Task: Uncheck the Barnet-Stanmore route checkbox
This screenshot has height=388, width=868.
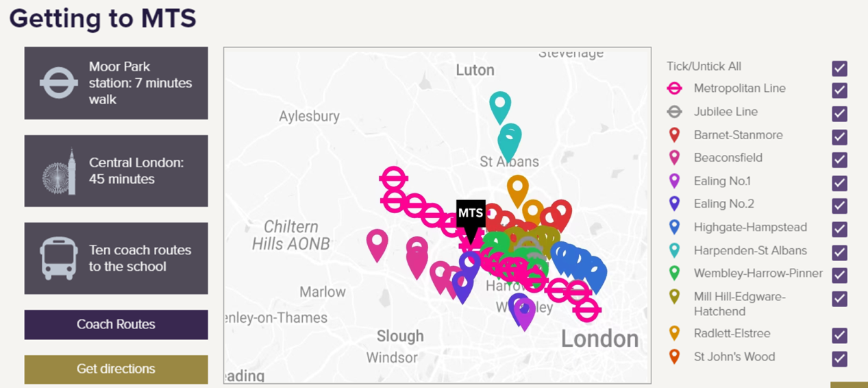Action: [x=839, y=136]
